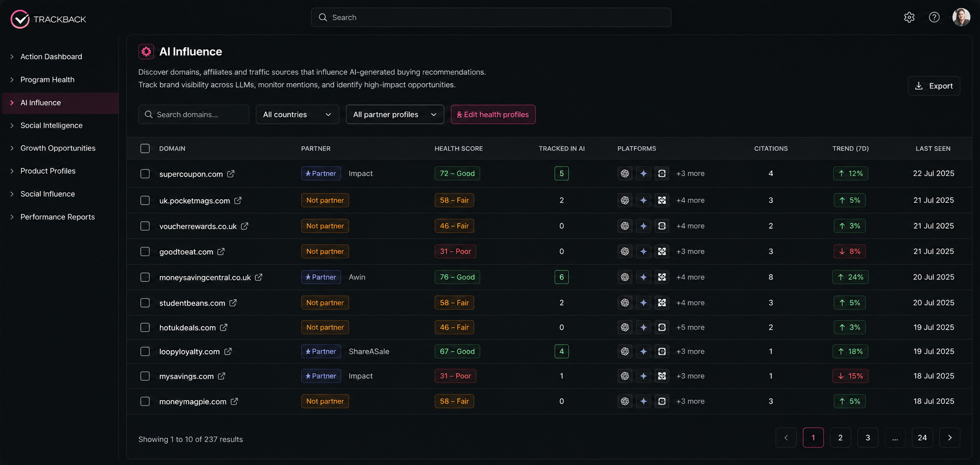Go to Social Intelligence section
This screenshot has height=465, width=980.
52,125
